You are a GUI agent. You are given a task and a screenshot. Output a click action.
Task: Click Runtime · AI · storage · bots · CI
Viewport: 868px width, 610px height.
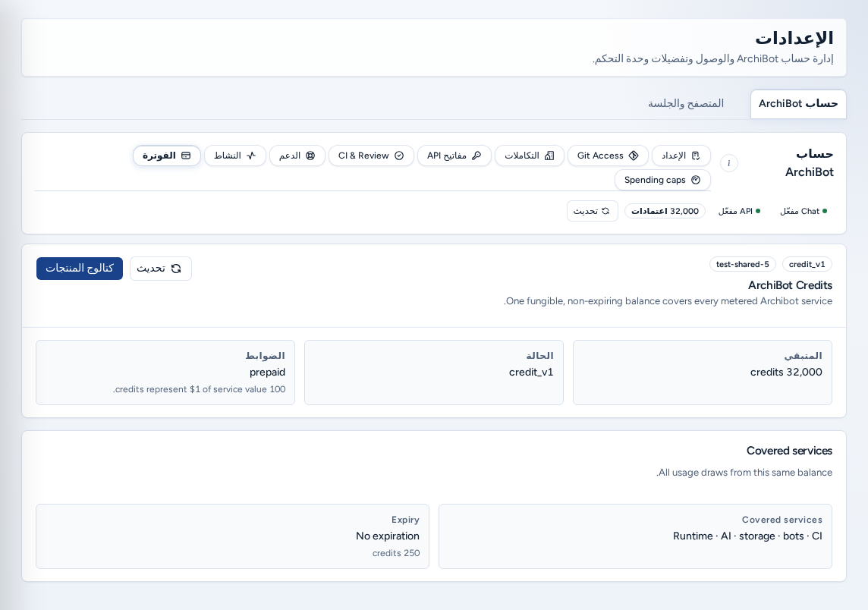747,536
